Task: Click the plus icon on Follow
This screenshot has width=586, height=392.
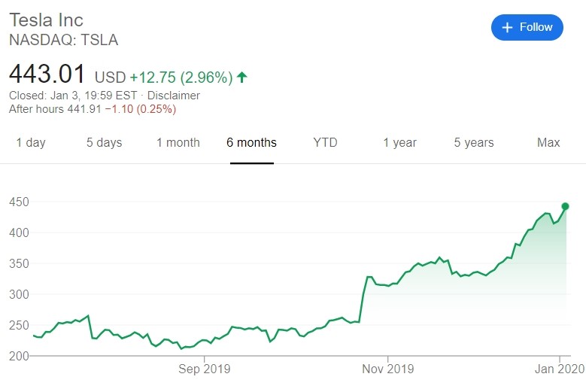Action: click(507, 27)
